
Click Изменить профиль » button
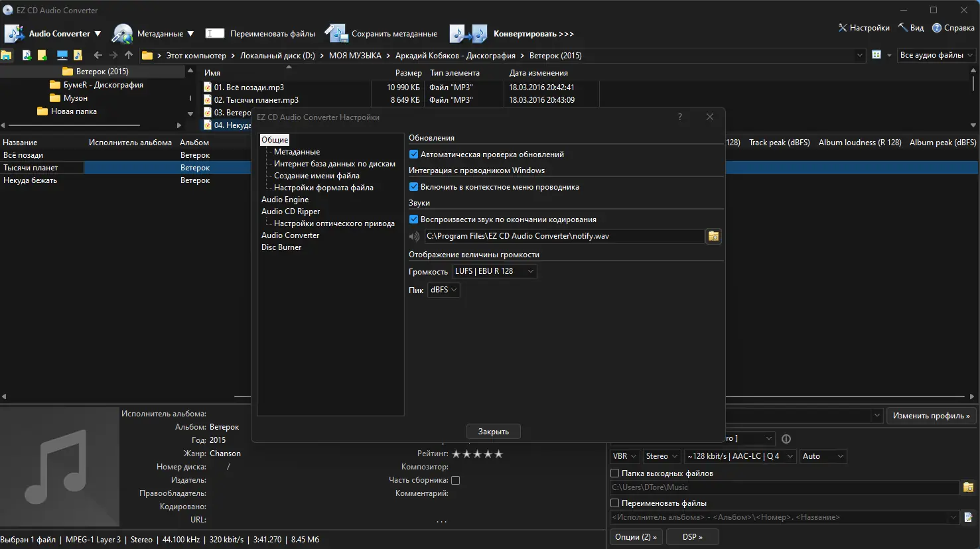coord(931,416)
